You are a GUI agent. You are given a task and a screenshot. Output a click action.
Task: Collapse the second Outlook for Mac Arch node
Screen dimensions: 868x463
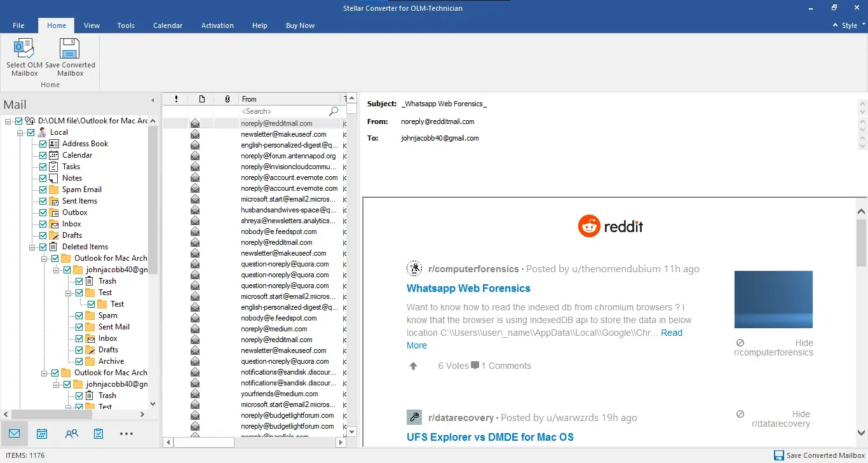(x=44, y=373)
